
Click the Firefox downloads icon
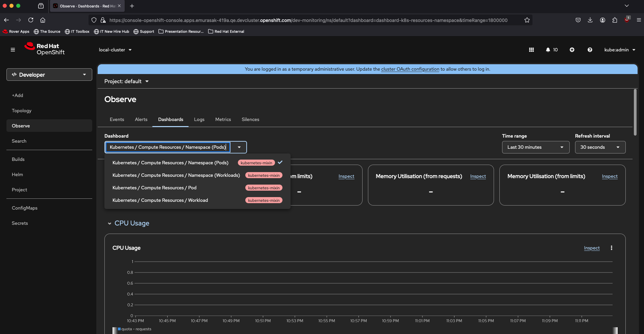coord(590,20)
